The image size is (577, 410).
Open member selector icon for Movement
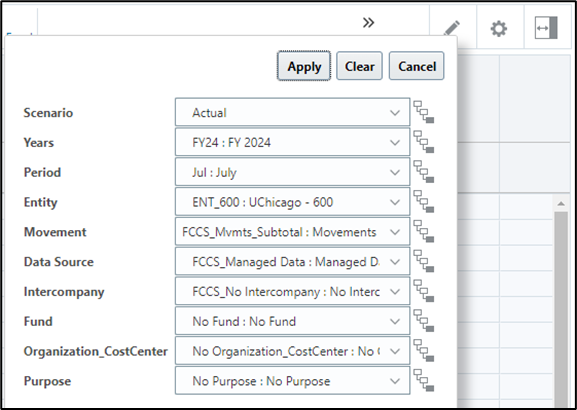click(x=424, y=231)
